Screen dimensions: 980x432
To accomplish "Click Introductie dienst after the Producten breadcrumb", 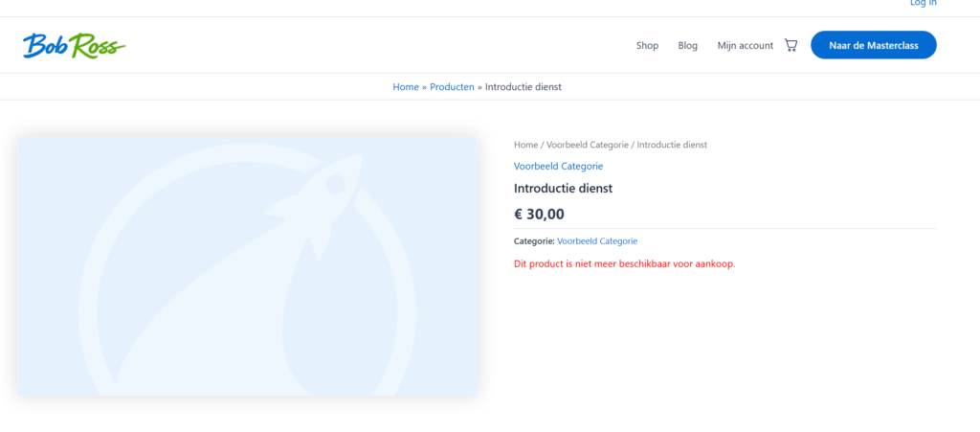I will pos(523,87).
